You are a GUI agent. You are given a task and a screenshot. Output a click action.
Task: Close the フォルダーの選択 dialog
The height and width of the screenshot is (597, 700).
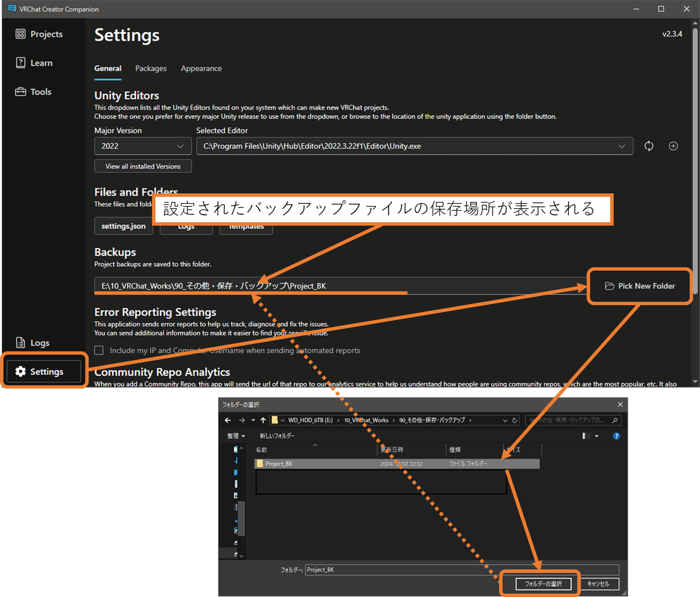click(620, 404)
